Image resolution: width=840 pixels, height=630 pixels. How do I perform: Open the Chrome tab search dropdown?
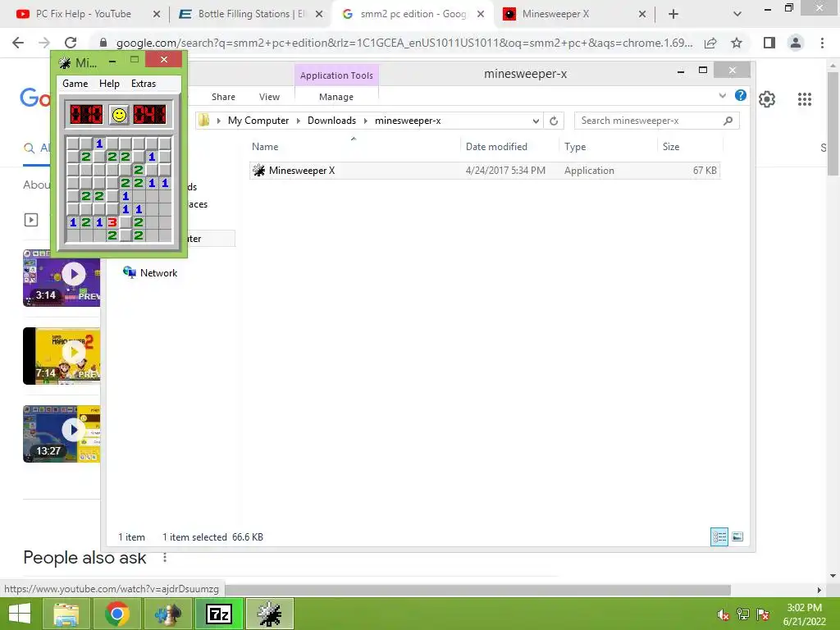tap(737, 14)
